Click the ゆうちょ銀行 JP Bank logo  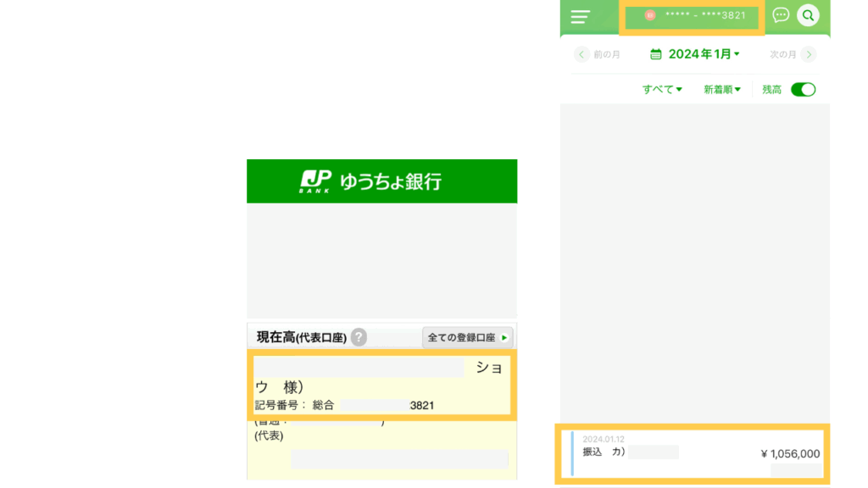370,181
